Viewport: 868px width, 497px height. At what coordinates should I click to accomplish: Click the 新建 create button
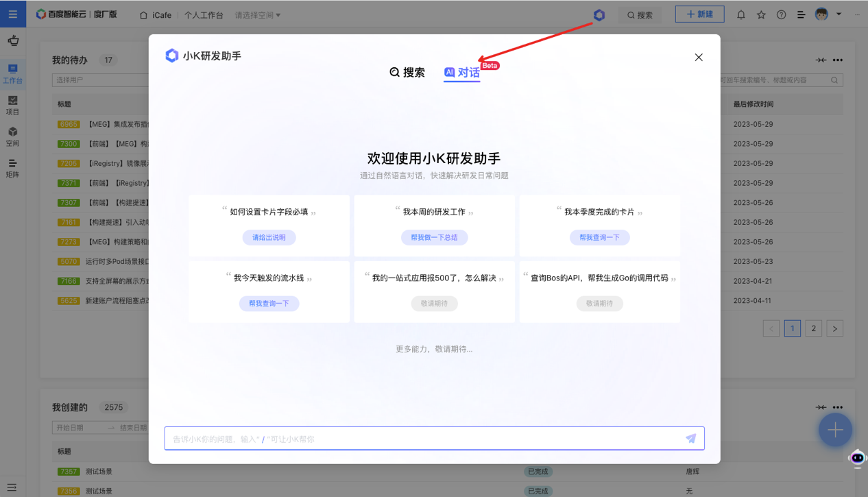click(x=699, y=14)
